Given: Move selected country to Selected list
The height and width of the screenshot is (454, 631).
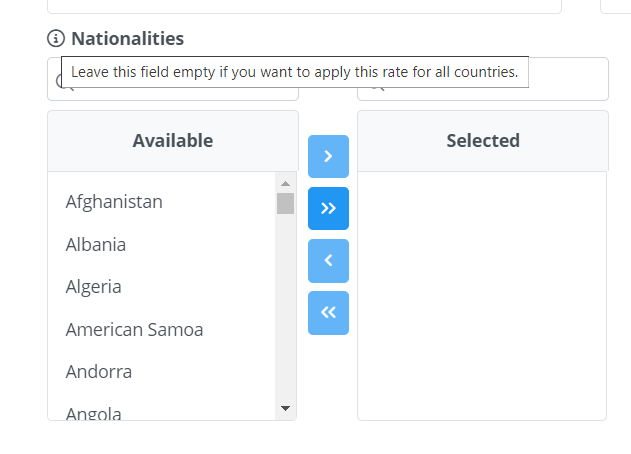Looking at the screenshot, I should pyautogui.click(x=328, y=156).
